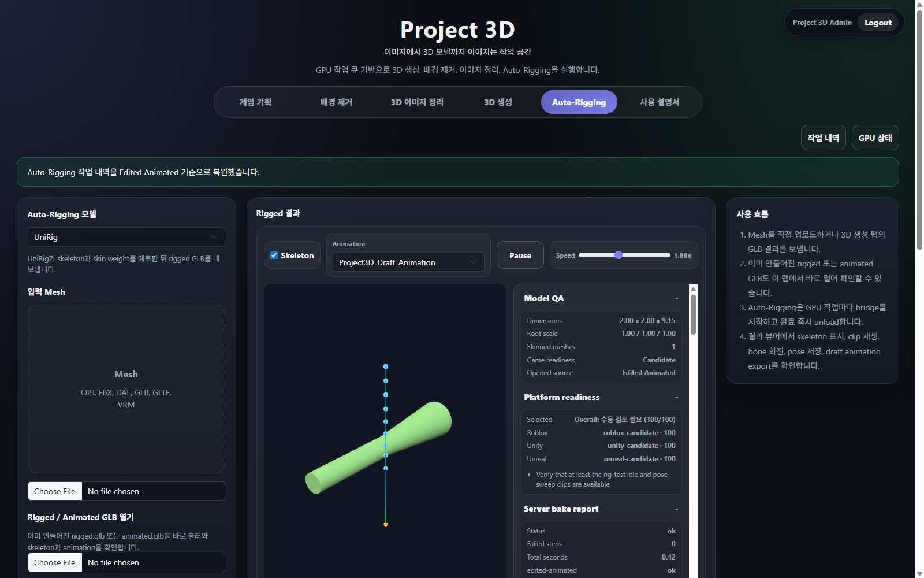Click the Project 3D title
The image size is (924, 578).
tap(457, 30)
